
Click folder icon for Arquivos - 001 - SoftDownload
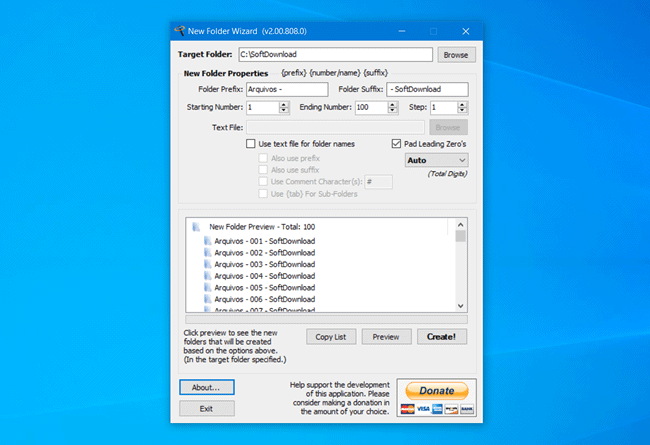(207, 241)
